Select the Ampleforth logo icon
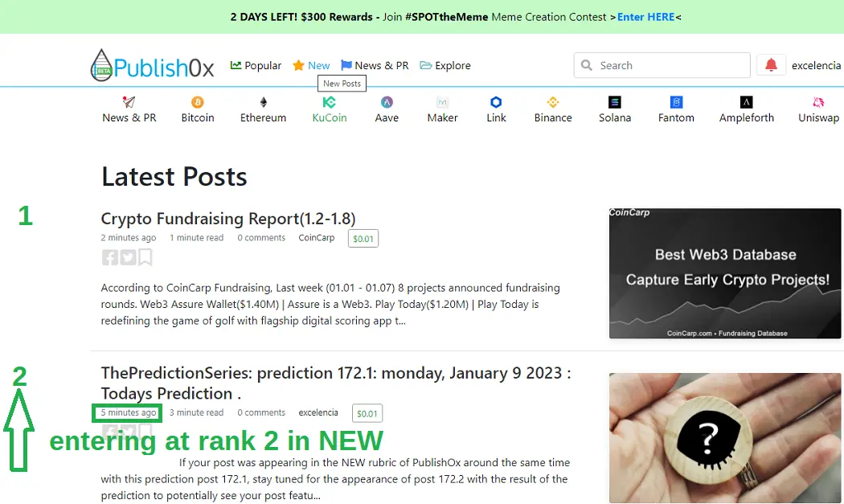Viewport: 844px width, 504px height. (746, 102)
